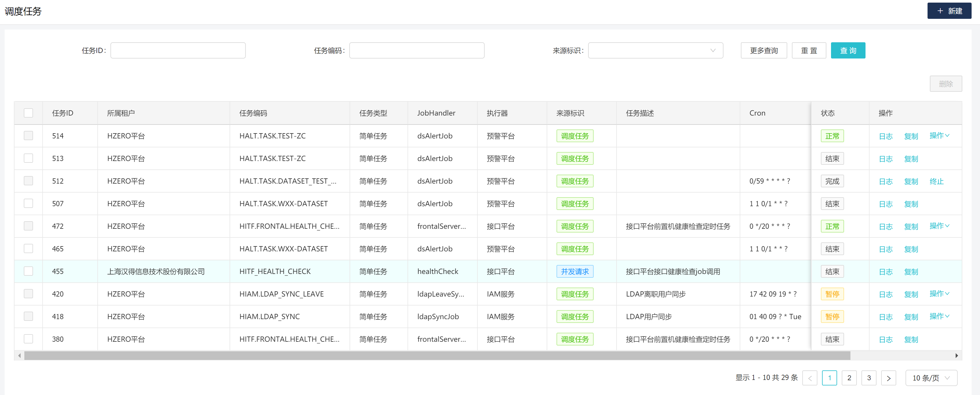Click task code HITF_HEALTH_CHECK

tap(275, 271)
